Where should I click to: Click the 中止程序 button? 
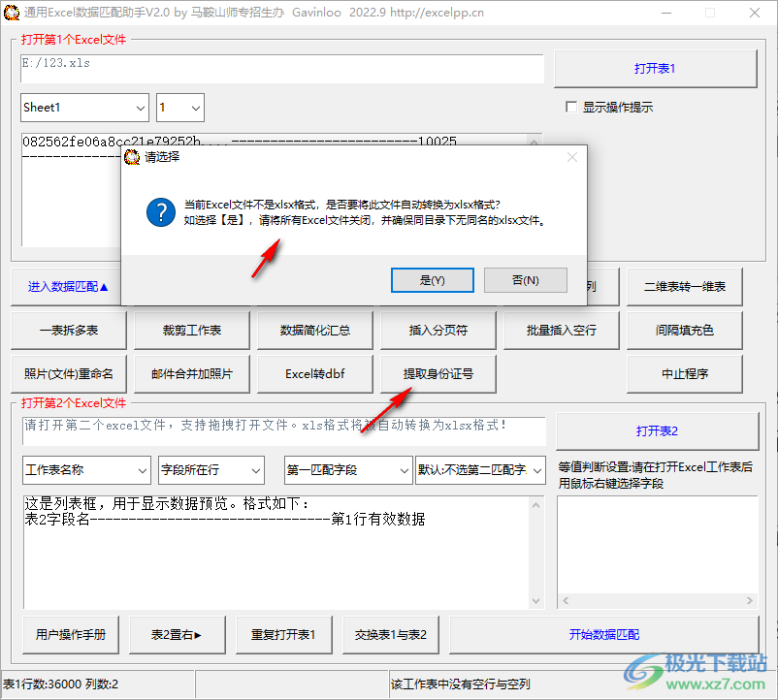coord(685,374)
